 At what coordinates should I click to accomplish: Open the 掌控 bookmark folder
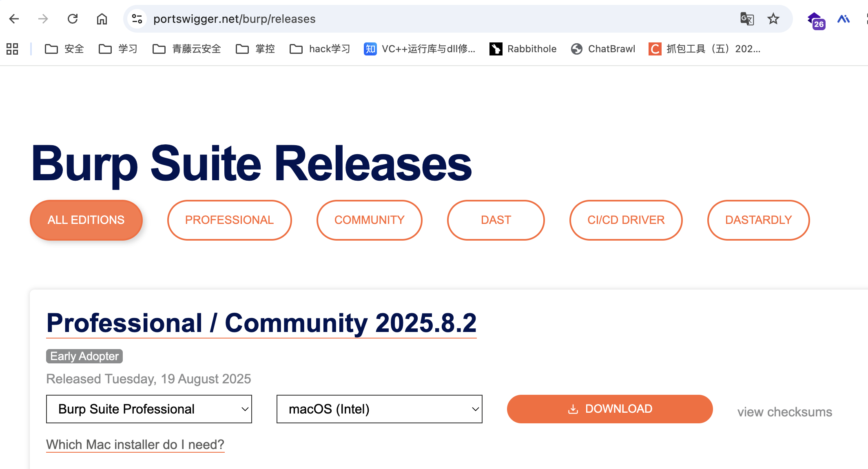point(255,49)
